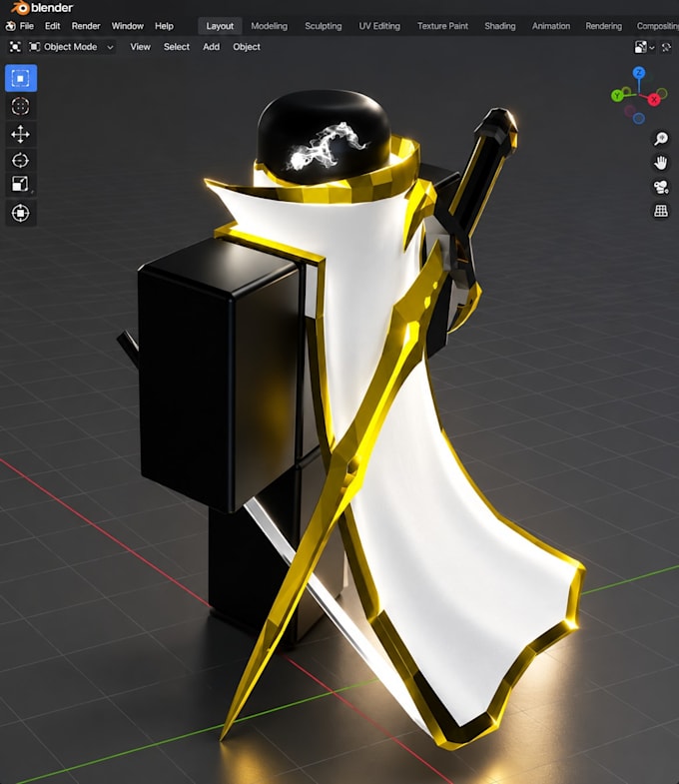Switch to the Sculpting workspace tab
Image resolution: width=679 pixels, height=784 pixels.
pyautogui.click(x=324, y=26)
